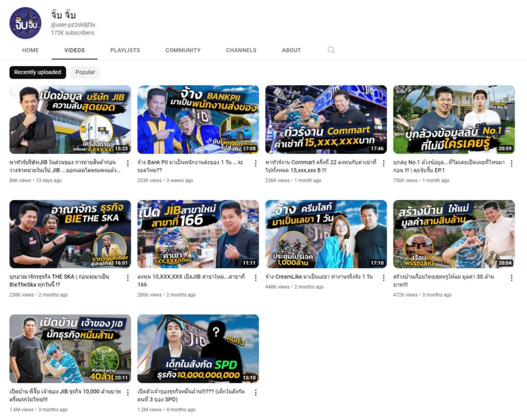Open three-dot menu for Commart tour video

383,163
